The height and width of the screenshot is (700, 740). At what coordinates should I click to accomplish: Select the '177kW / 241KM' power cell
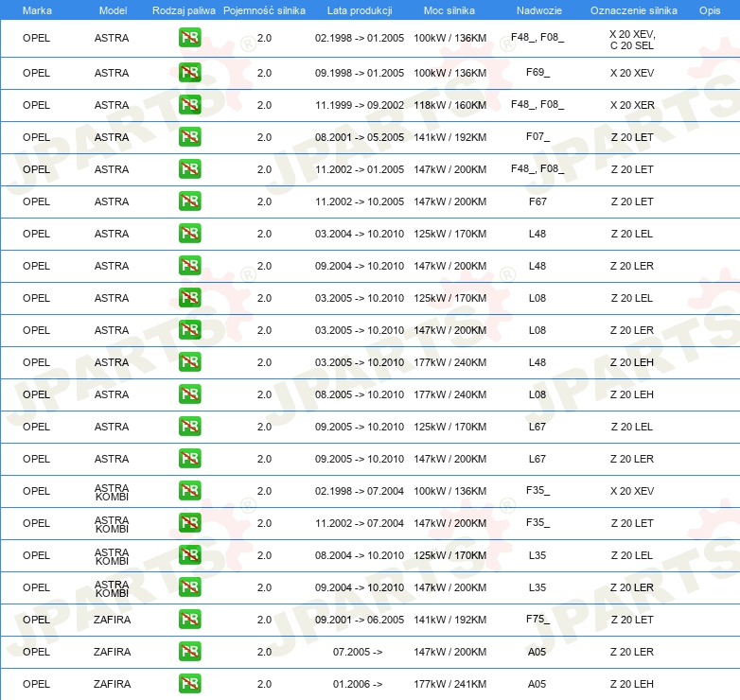(450, 684)
